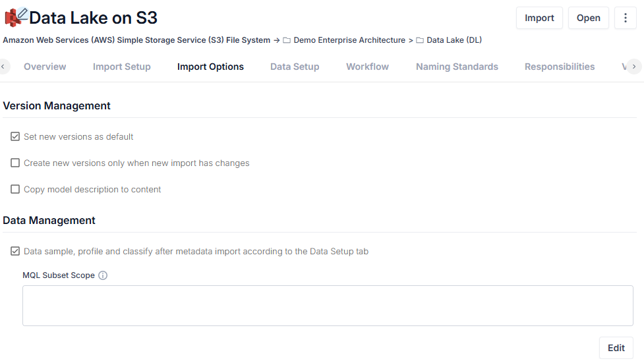Toggle Data sample, profile and classify checkbox
The width and height of the screenshot is (644, 363).
(x=15, y=251)
